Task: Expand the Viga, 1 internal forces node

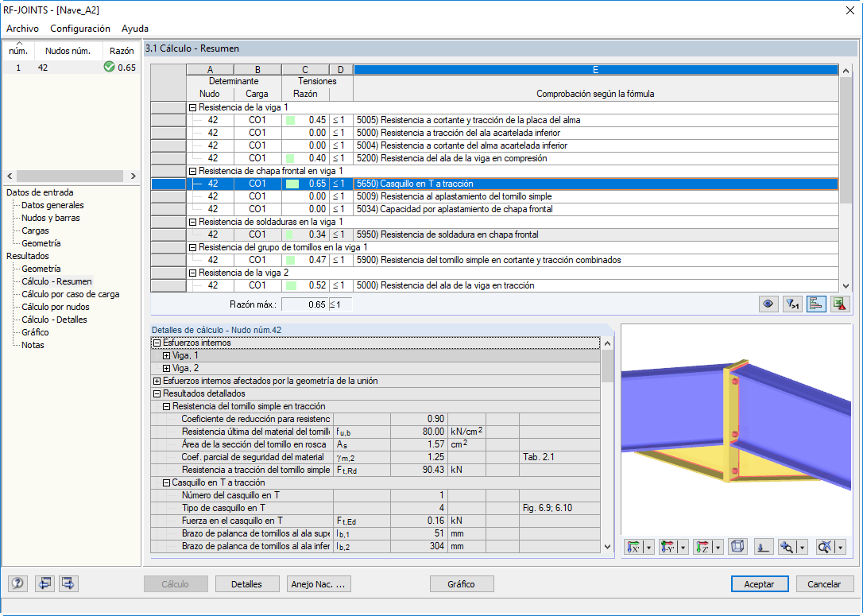Action: (166, 355)
